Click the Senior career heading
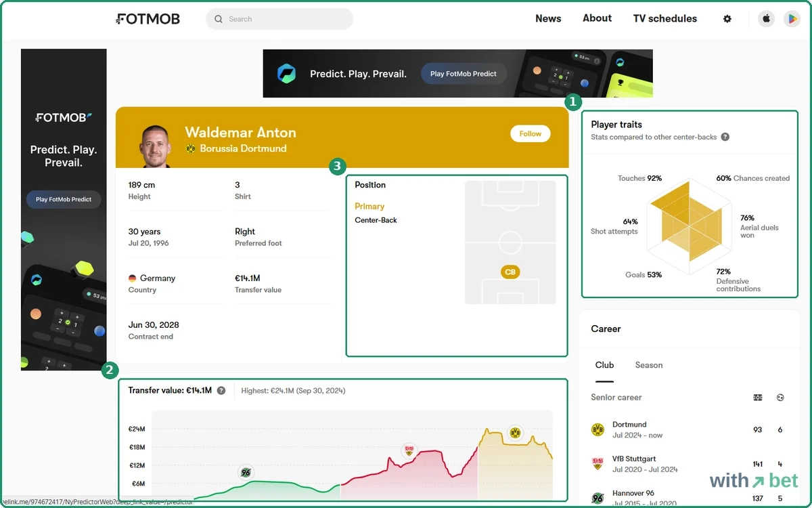Viewport: 812px width, 508px height. coord(616,398)
